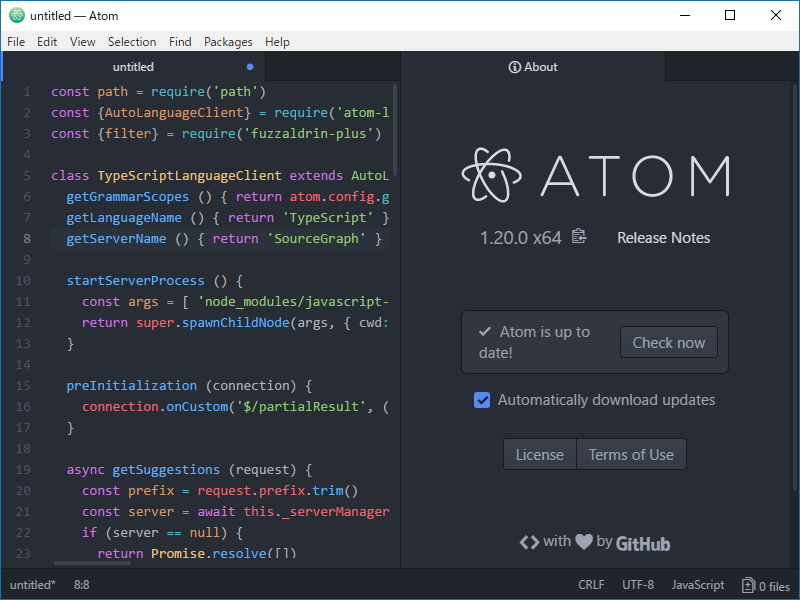Screen dimensions: 800x600
Task: Change syntax via the JavaScript grammar selector
Action: click(697, 584)
